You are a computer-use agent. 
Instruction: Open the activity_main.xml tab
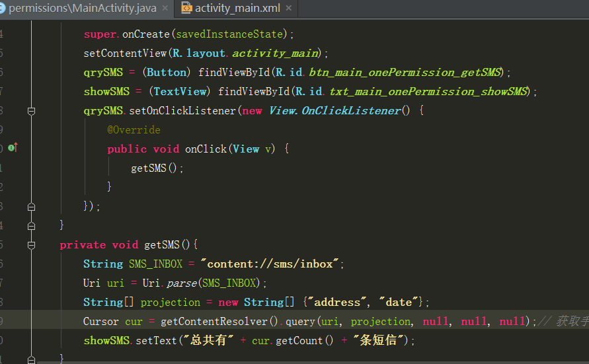[237, 8]
